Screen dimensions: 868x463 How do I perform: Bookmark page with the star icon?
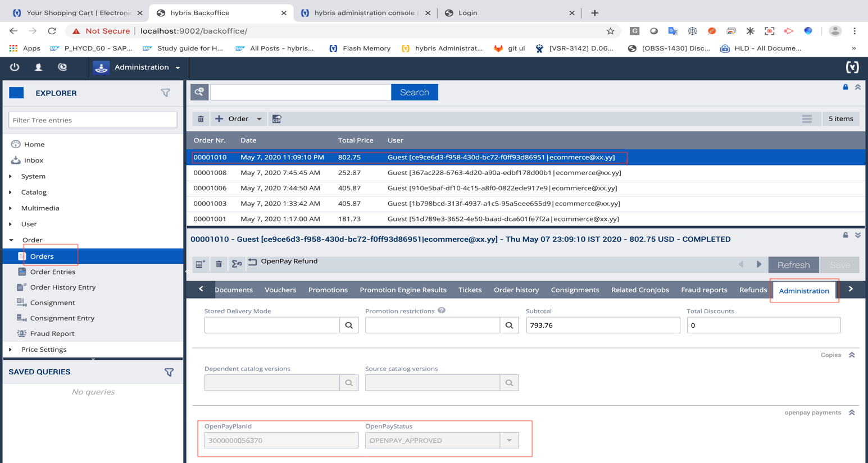tap(610, 31)
